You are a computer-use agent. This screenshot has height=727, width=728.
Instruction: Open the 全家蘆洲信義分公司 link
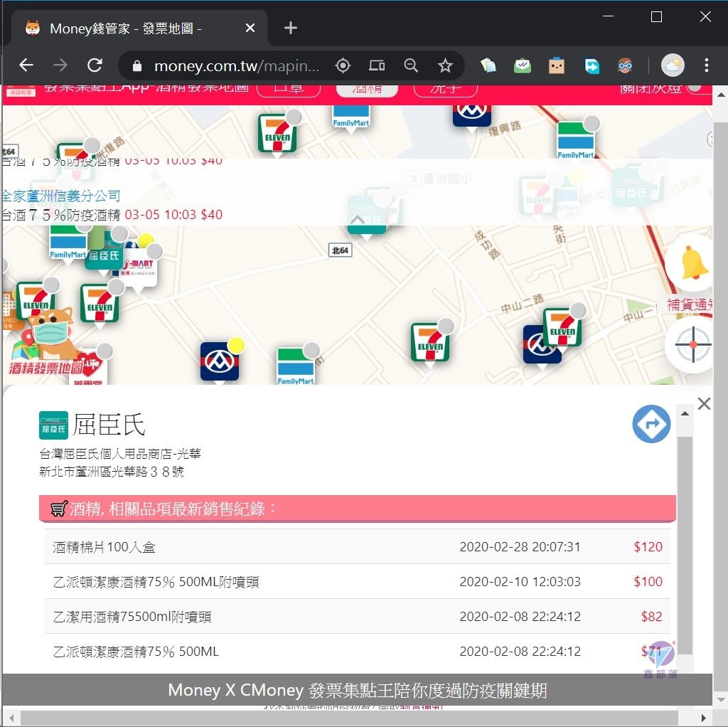[x=60, y=196]
